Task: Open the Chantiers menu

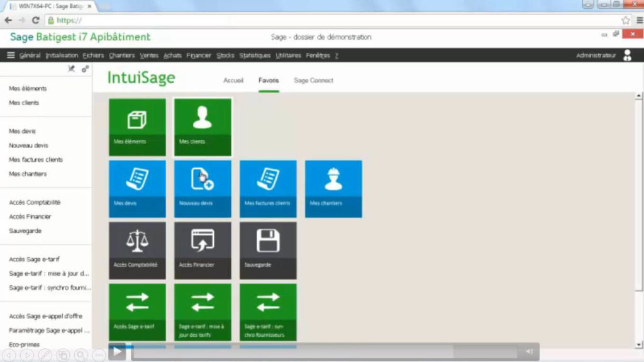Action: click(x=121, y=55)
